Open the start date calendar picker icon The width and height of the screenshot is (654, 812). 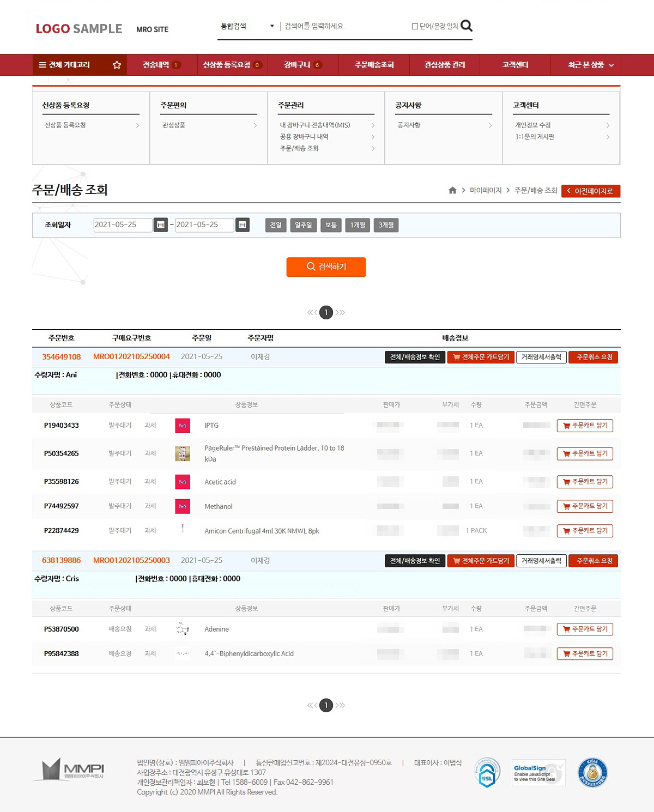[161, 225]
